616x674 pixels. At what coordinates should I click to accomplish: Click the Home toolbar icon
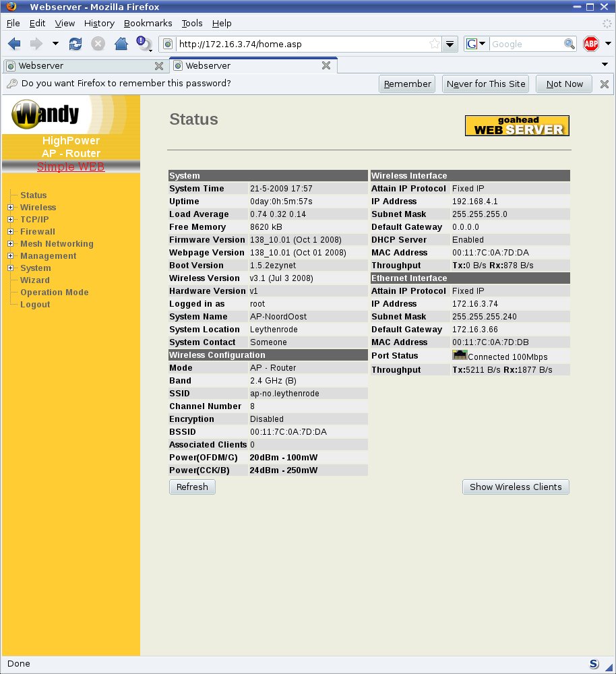(x=121, y=44)
